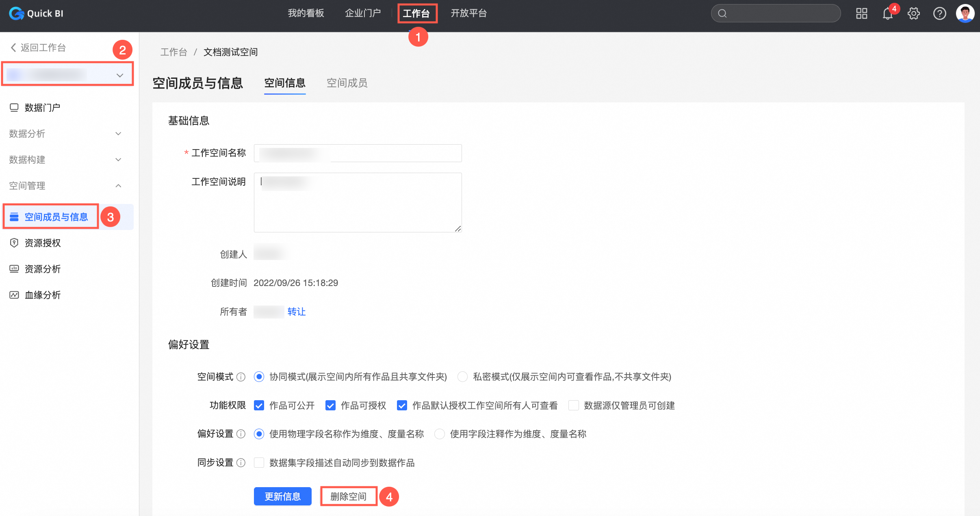This screenshot has width=980, height=516.
Task: Click the creation time 2022/09/26 15:18:29
Action: coord(296,283)
